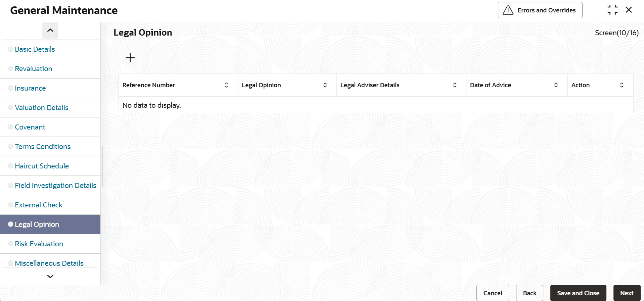Select the Basic Details step marker circle
The image size is (644, 301).
[x=10, y=49]
